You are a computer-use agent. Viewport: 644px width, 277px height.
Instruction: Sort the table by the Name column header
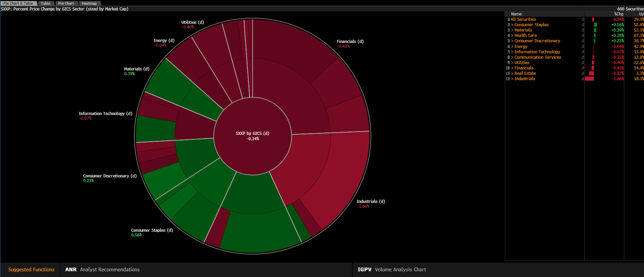point(516,14)
